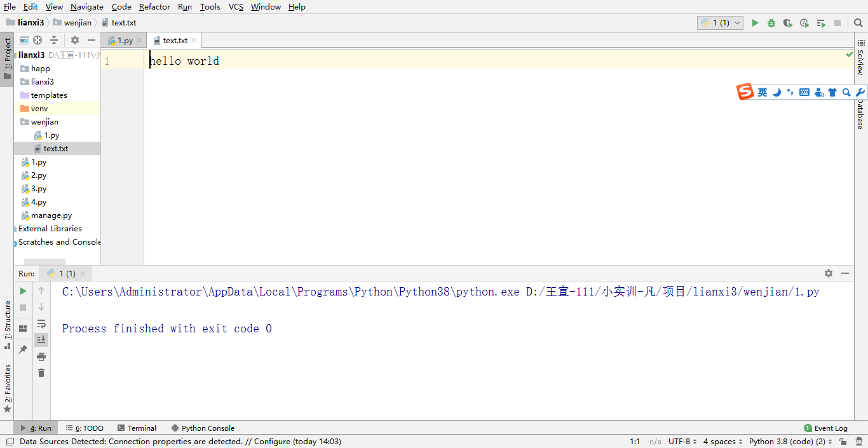
Task: Click Scroll from Source target icon
Action: point(37,40)
